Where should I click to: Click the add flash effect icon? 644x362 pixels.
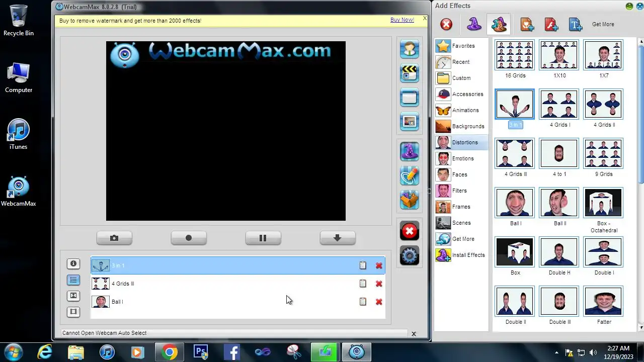point(551,24)
